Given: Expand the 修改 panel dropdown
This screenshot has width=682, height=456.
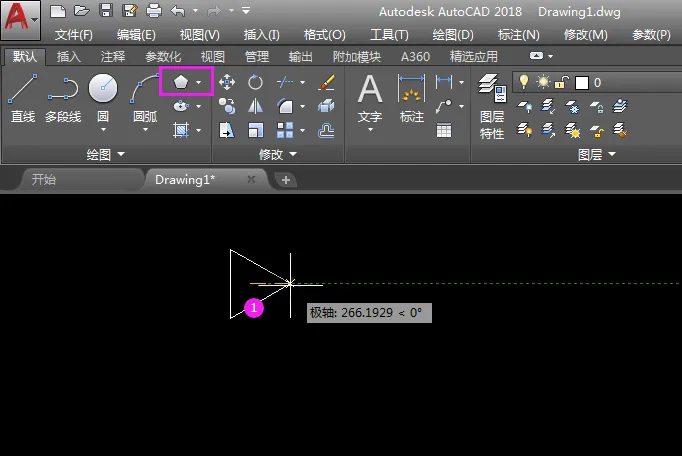Looking at the screenshot, I should pos(278,154).
